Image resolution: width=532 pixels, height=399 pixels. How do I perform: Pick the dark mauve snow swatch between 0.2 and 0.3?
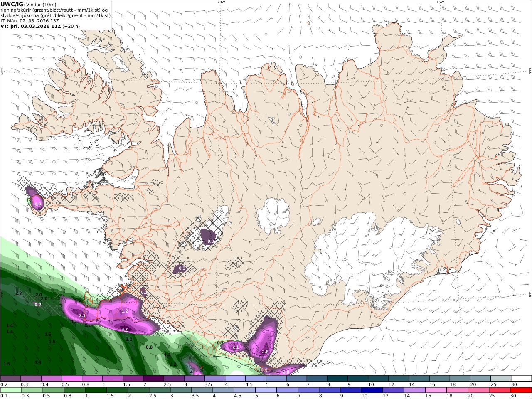click(x=10, y=379)
